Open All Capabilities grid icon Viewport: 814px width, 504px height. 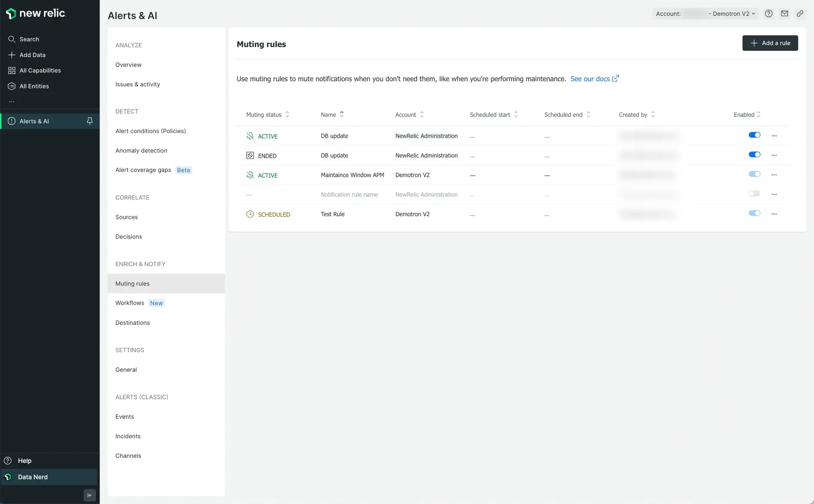tap(12, 70)
